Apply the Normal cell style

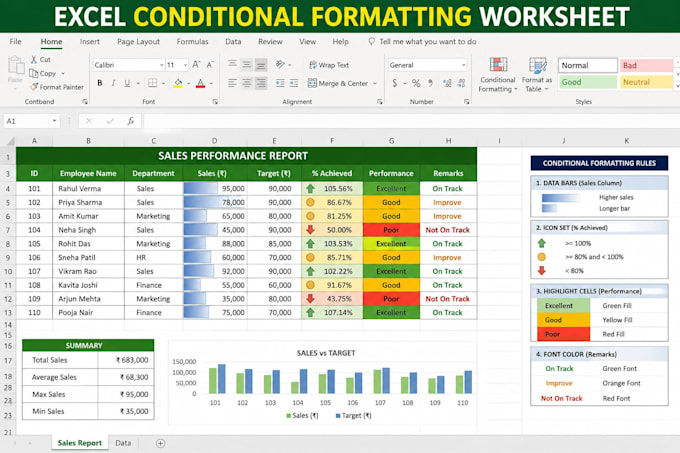coord(588,65)
